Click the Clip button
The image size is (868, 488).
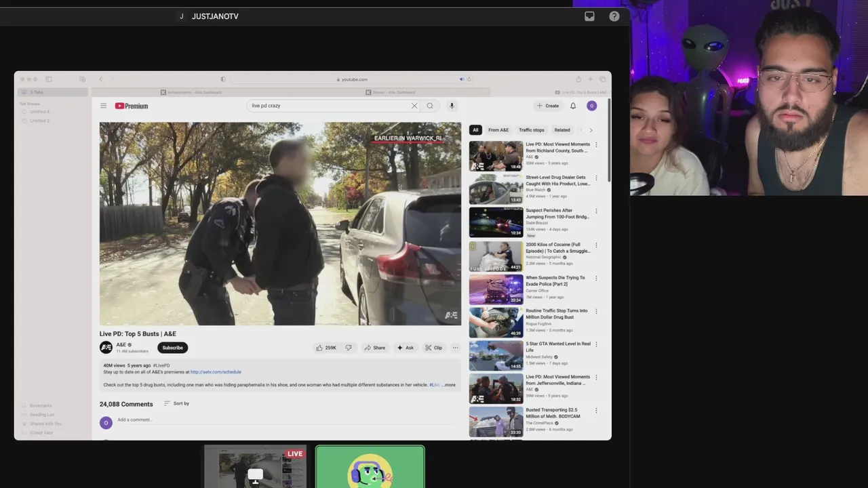coord(434,348)
